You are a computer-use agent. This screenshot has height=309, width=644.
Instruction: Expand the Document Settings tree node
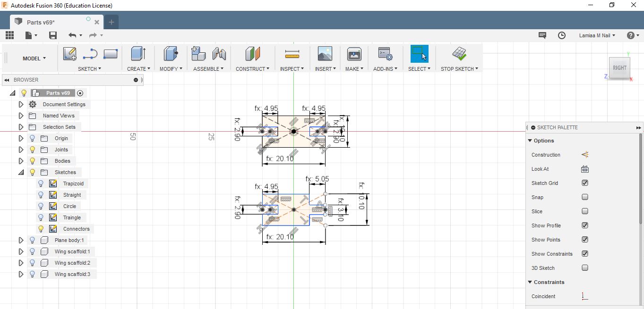pos(21,104)
